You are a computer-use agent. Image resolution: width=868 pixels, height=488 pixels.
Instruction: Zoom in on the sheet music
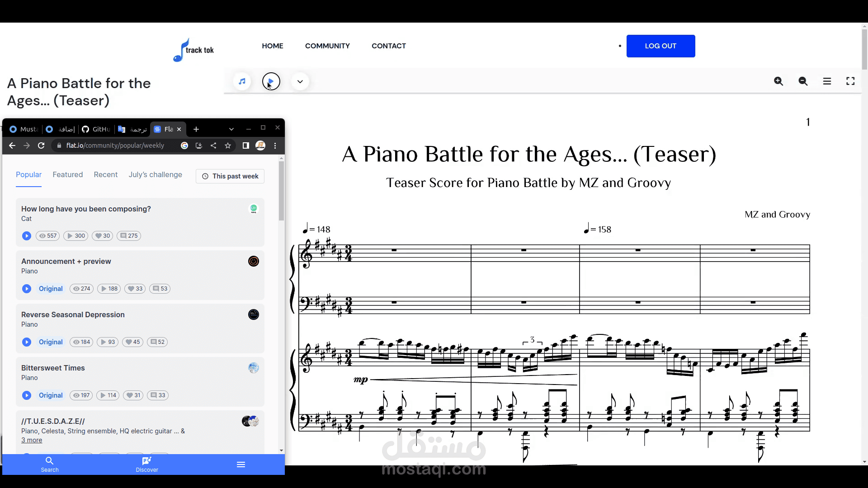[x=778, y=81]
